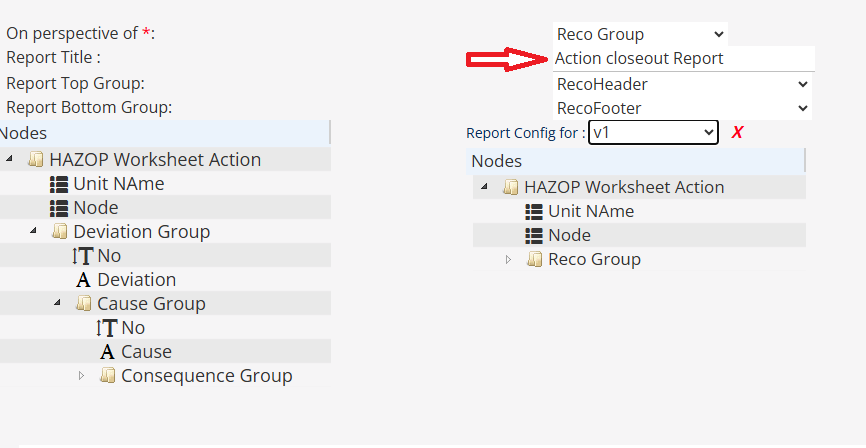
Task: Collapse the Deviation Group tree node
Action: [x=34, y=232]
